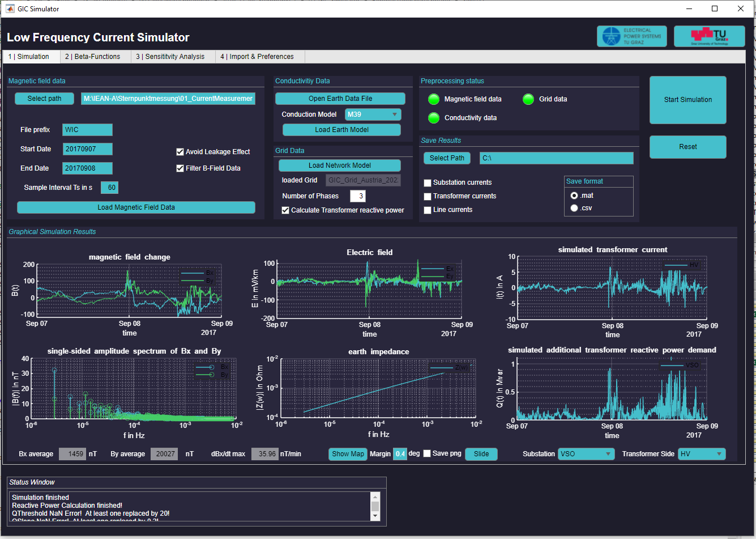
Task: Click the Reset button
Action: tap(688, 147)
